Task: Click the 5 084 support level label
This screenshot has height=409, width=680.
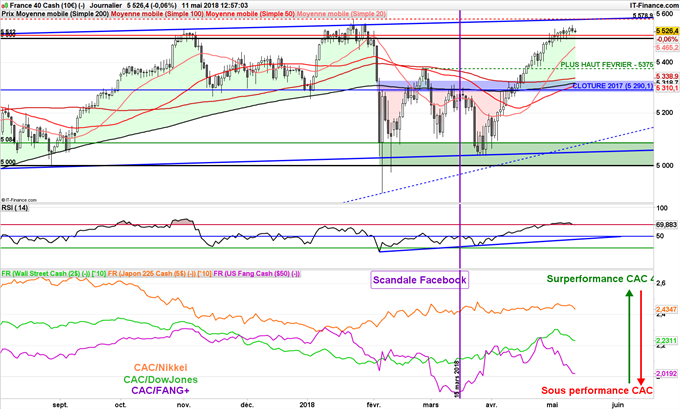Action: (x=8, y=140)
